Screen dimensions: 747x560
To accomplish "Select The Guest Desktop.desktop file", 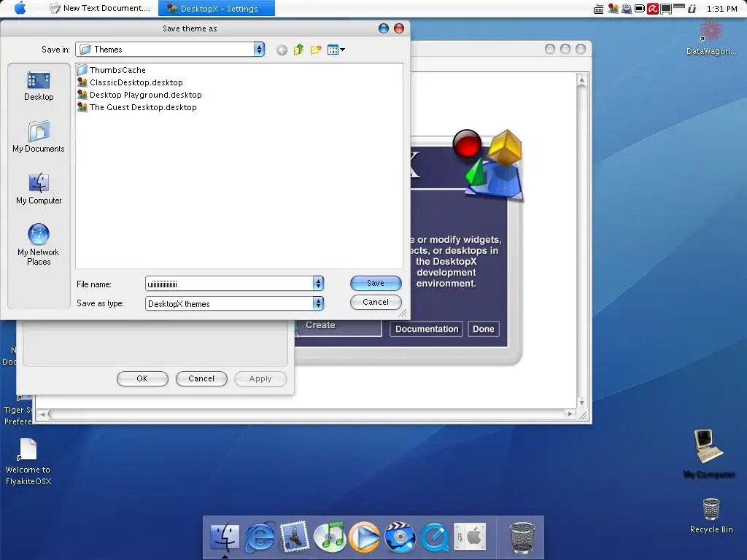I will click(137, 107).
